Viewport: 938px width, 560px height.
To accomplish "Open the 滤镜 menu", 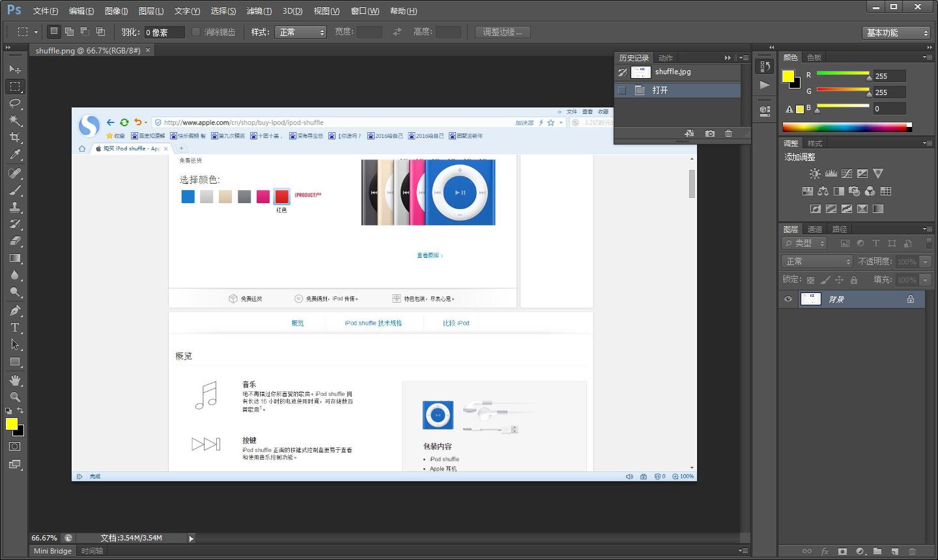I will click(x=259, y=11).
